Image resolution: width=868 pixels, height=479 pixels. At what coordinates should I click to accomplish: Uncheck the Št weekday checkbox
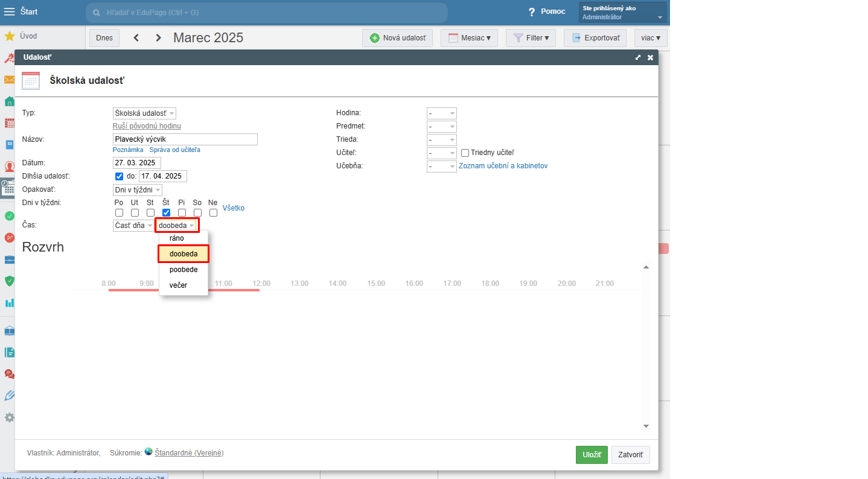pyautogui.click(x=166, y=212)
